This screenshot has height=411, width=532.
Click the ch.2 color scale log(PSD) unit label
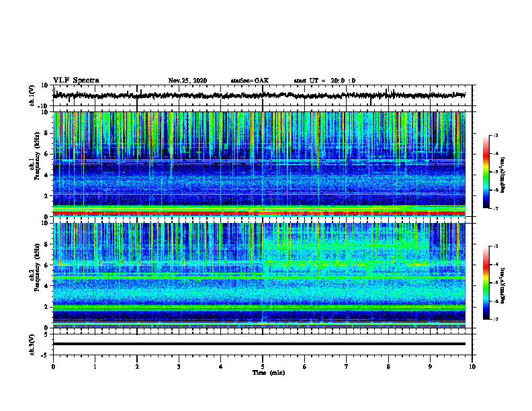pyautogui.click(x=503, y=285)
